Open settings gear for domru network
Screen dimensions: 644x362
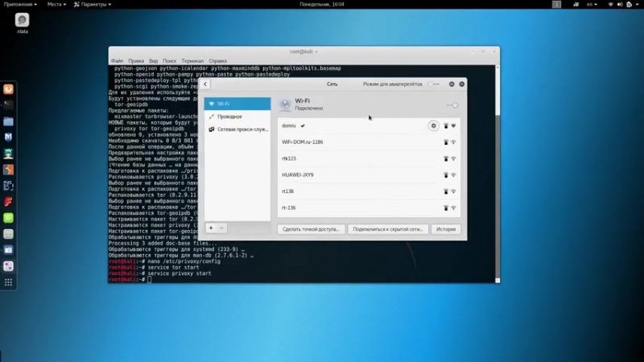(433, 125)
